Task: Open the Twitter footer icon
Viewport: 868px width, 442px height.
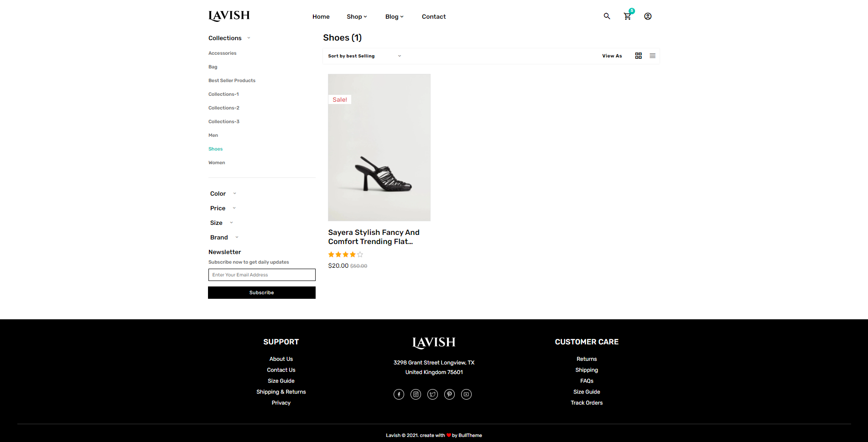Action: point(432,394)
